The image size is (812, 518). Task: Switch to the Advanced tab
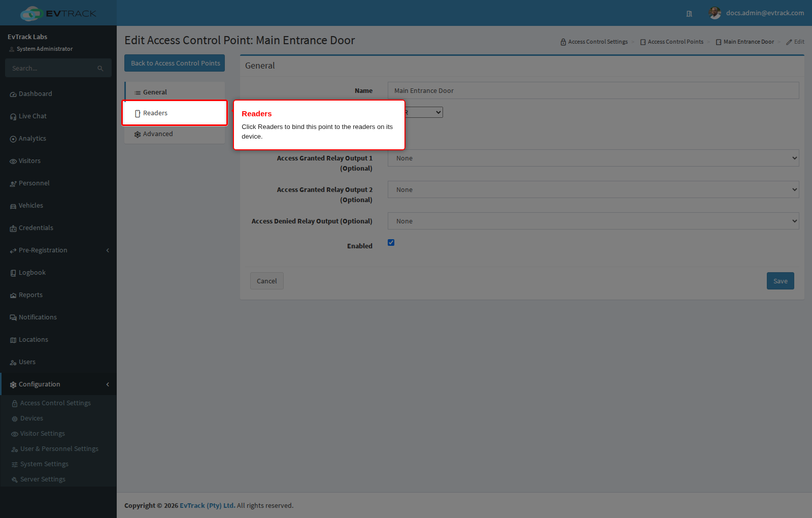(x=175, y=134)
